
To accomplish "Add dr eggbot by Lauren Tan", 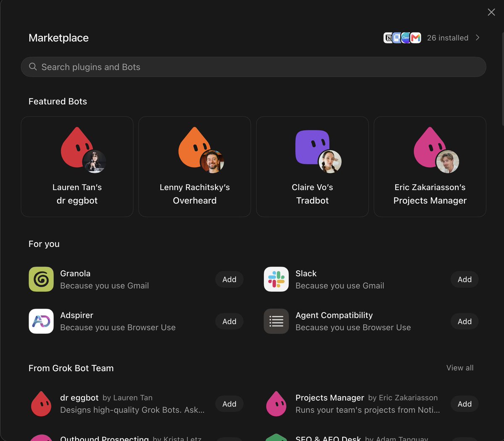I will point(229,404).
